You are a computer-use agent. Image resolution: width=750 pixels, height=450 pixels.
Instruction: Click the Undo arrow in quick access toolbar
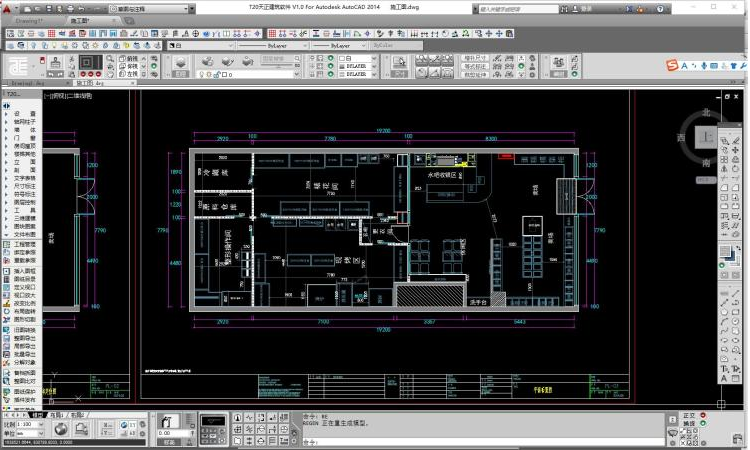81,9
